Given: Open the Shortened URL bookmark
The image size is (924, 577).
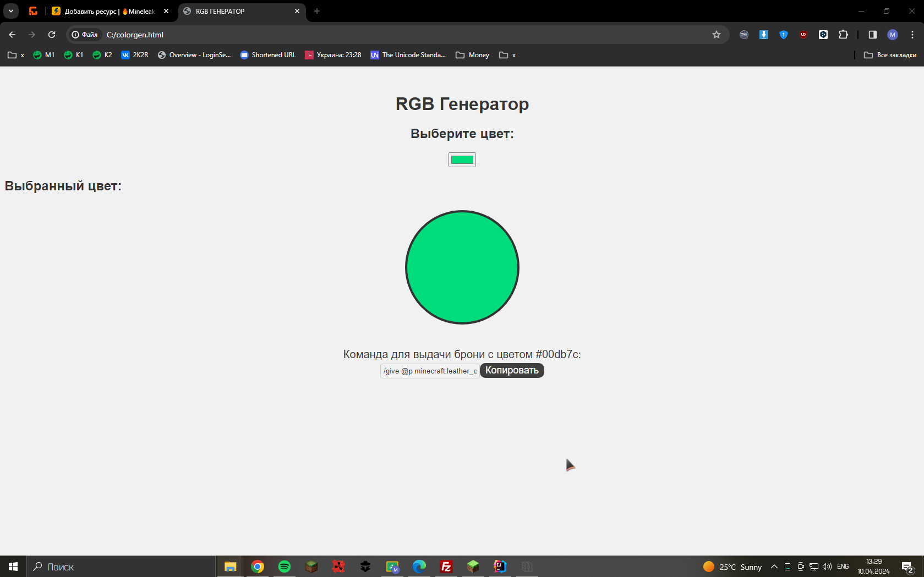Looking at the screenshot, I should tap(268, 55).
